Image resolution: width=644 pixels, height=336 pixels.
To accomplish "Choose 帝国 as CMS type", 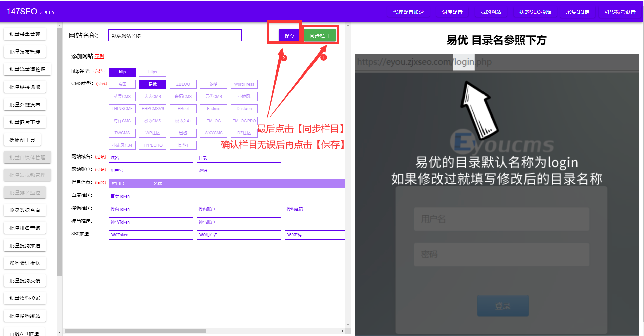I will tap(122, 84).
